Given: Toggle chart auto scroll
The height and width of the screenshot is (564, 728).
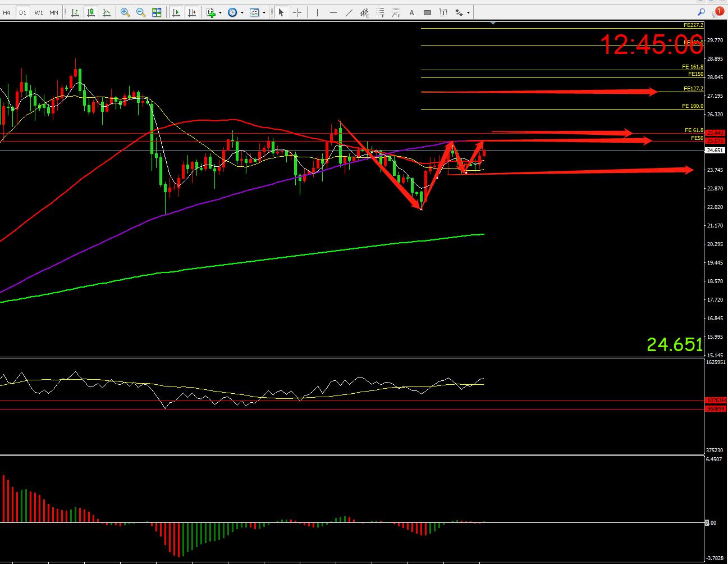Looking at the screenshot, I should 177,12.
